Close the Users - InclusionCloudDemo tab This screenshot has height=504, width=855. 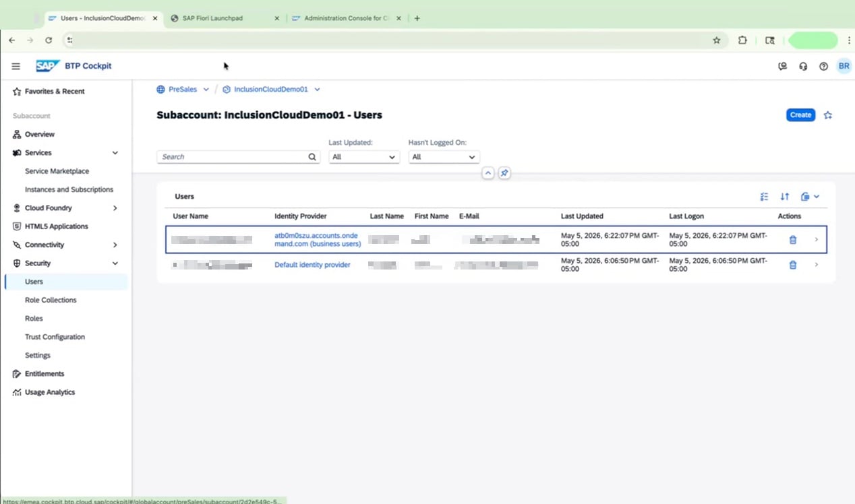155,18
